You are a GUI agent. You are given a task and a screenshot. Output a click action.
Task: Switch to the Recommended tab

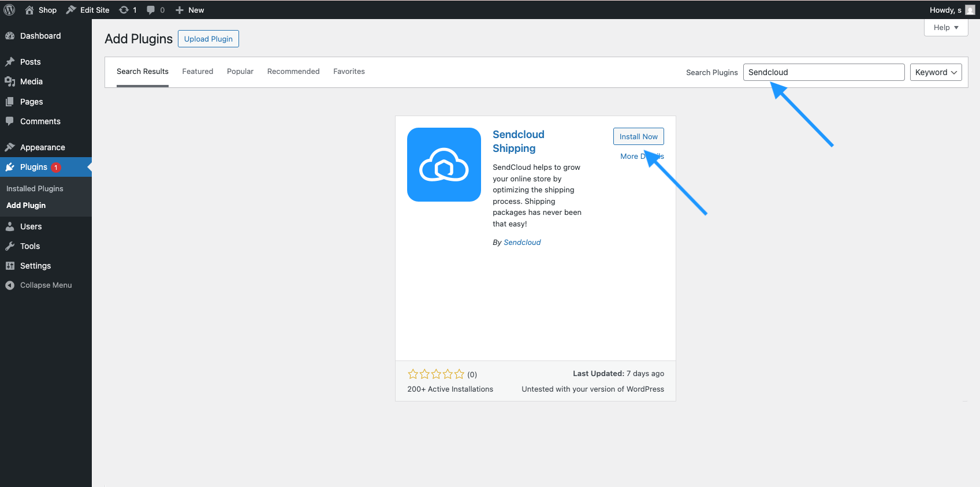coord(293,72)
